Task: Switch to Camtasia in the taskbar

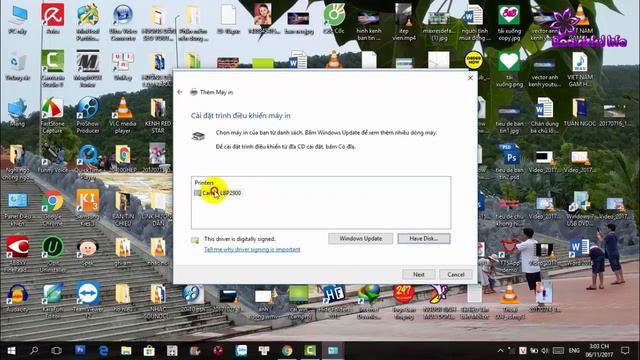Action: 310,351
